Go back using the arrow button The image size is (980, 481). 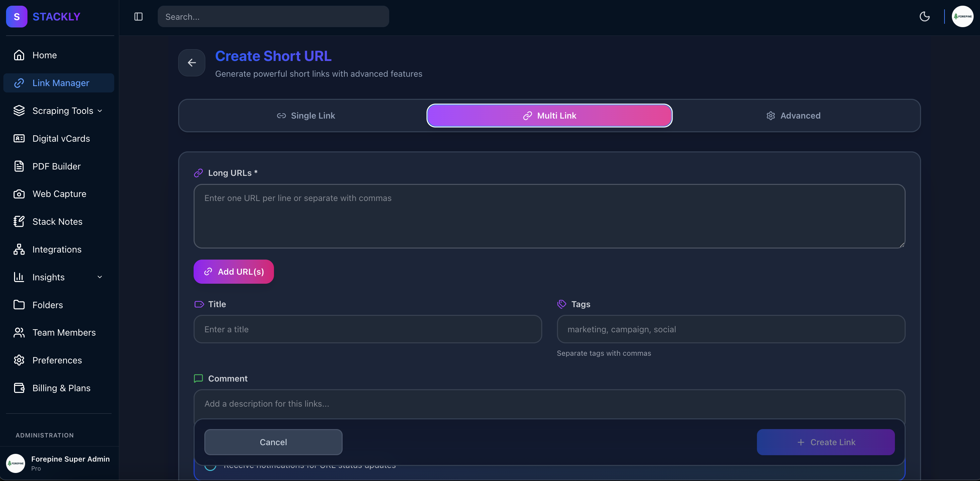191,63
